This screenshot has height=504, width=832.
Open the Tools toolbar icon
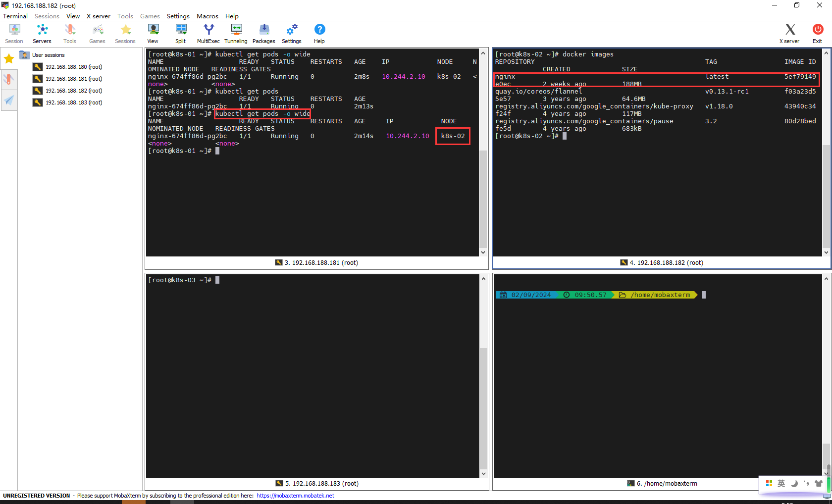[70, 34]
